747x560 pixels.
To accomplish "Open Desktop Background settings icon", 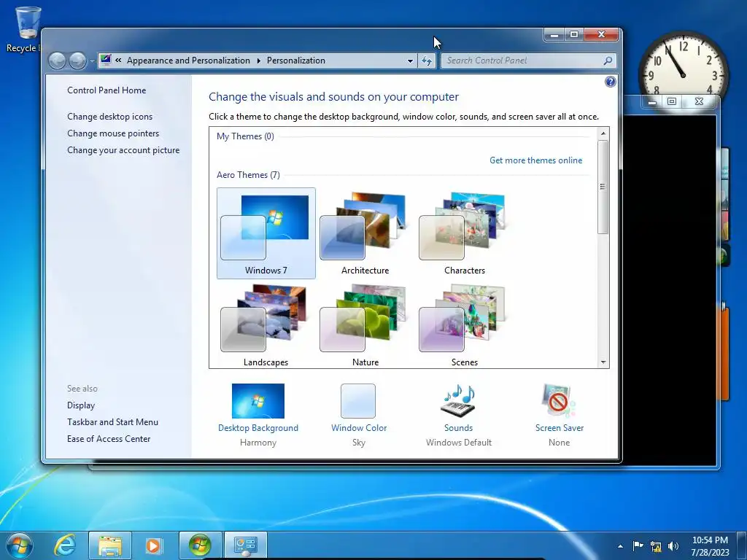I will click(x=258, y=401).
